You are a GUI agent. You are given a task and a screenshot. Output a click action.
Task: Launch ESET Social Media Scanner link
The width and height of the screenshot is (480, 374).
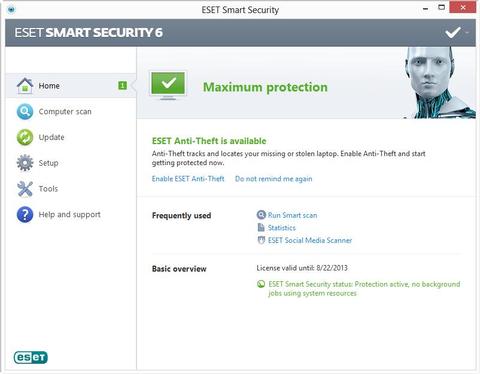[x=310, y=240]
